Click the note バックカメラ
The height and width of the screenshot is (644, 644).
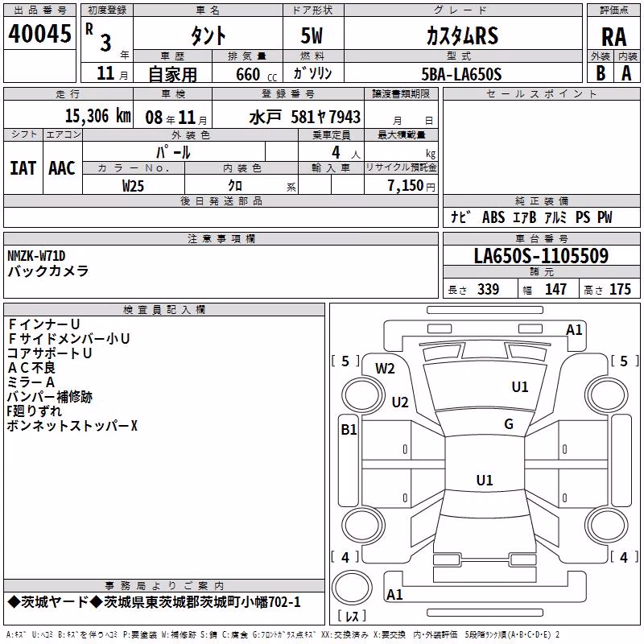[48, 271]
